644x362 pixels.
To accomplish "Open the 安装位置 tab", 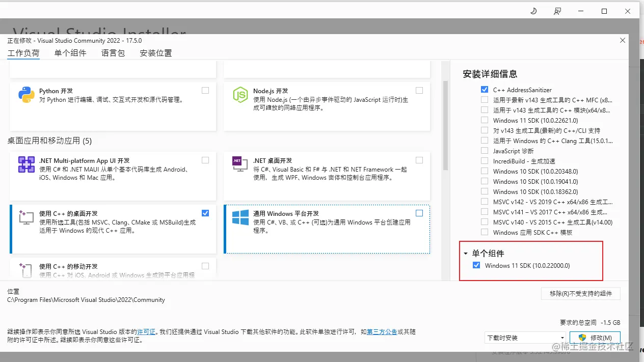I will [x=155, y=52].
